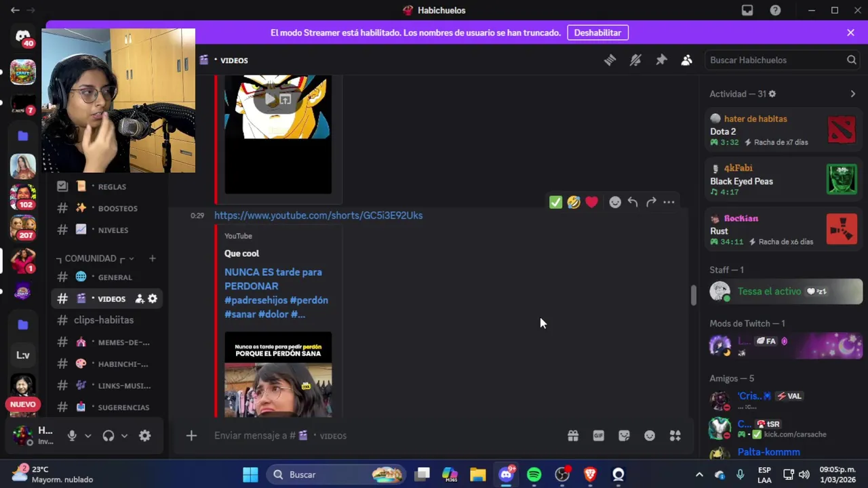Open inbox icon in title bar
868x488 pixels.
pos(747,10)
